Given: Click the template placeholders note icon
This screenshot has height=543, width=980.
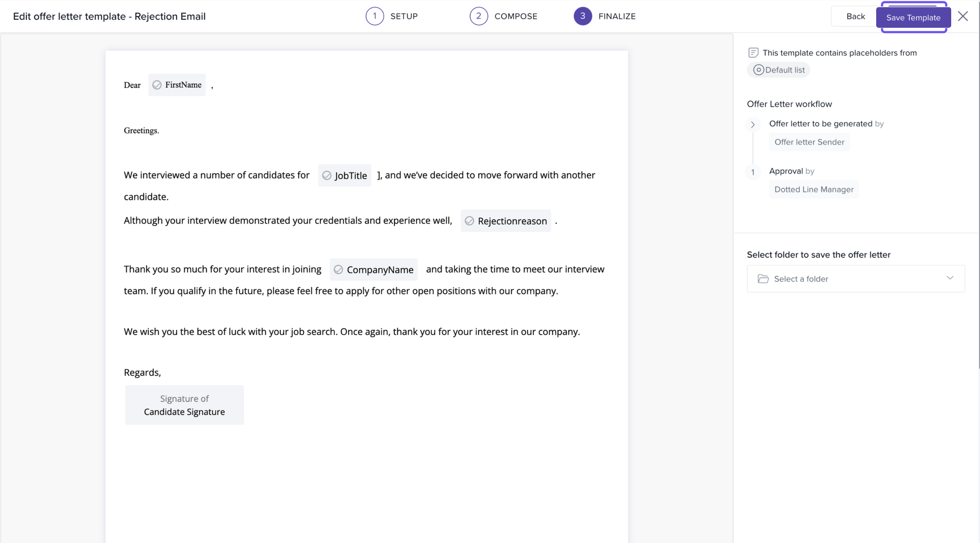Looking at the screenshot, I should coord(753,52).
